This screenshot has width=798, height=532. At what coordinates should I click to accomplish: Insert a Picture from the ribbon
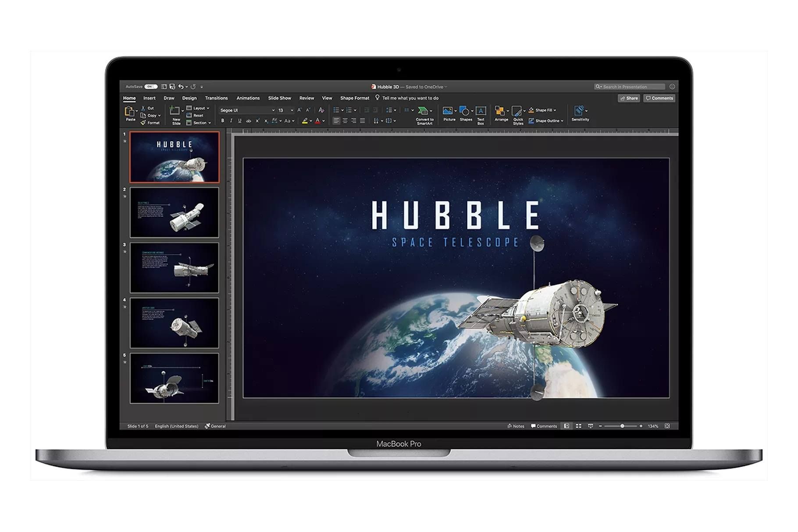point(448,111)
